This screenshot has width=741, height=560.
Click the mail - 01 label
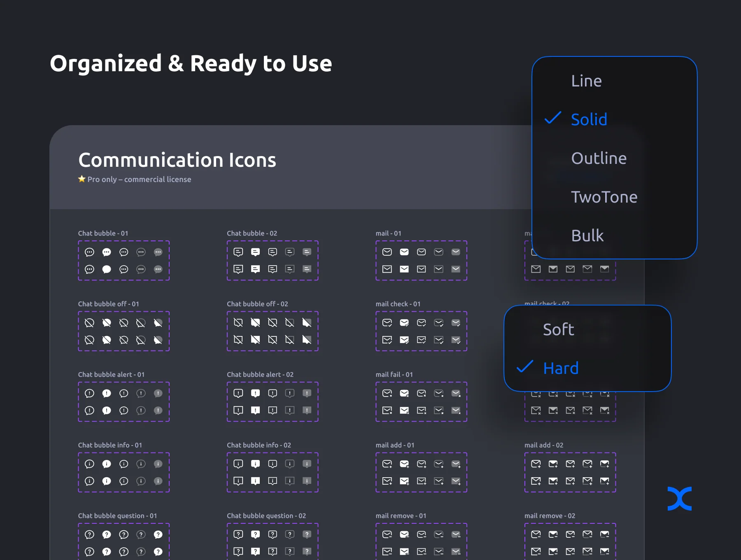coord(388,233)
